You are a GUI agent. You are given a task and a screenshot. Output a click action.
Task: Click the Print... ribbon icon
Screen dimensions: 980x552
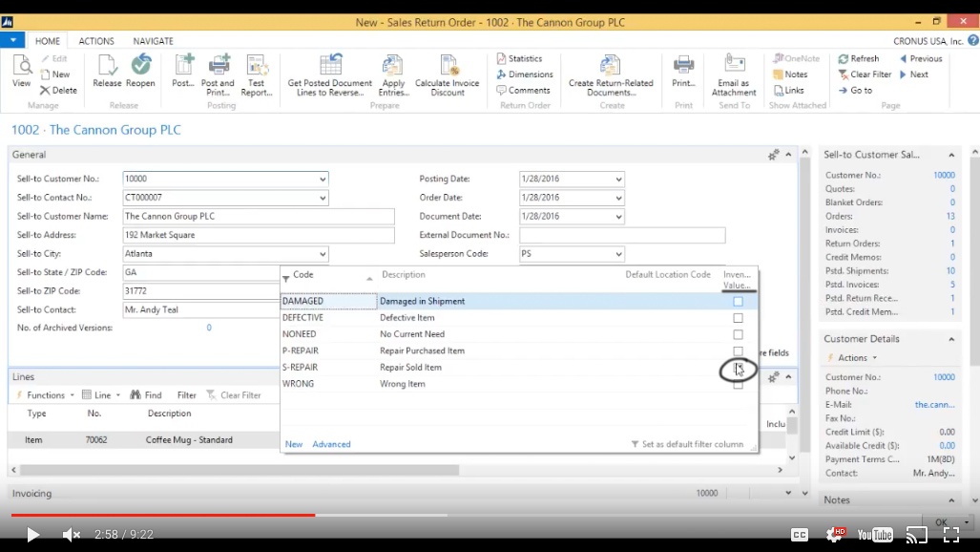pyautogui.click(x=683, y=72)
